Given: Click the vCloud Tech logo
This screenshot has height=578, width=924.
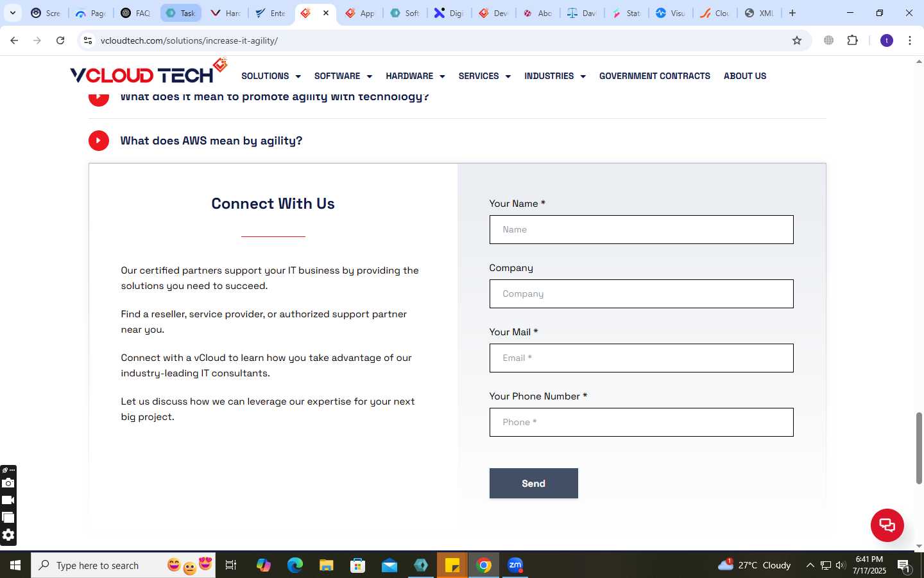Looking at the screenshot, I should (149, 72).
